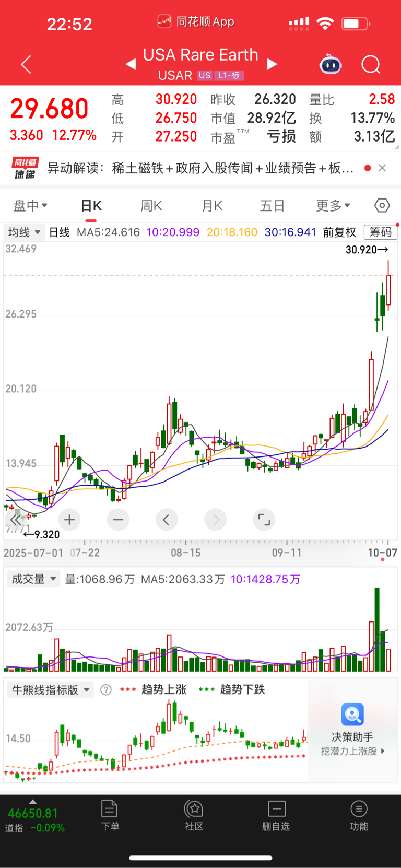Image resolution: width=401 pixels, height=868 pixels.
Task: Zoom out chart with minus button
Action: (118, 520)
